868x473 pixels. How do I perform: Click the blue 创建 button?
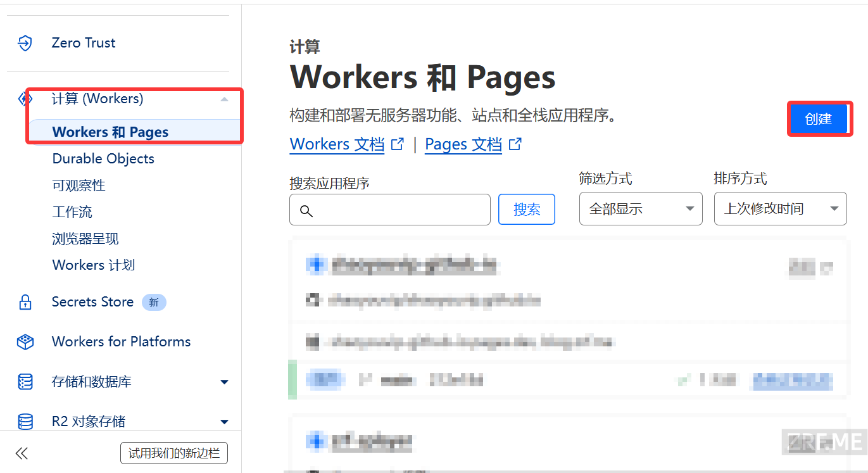point(818,118)
